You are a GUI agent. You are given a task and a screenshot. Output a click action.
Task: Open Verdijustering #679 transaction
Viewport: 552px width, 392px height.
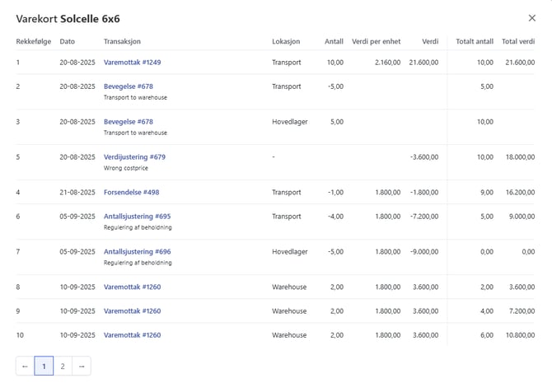134,156
